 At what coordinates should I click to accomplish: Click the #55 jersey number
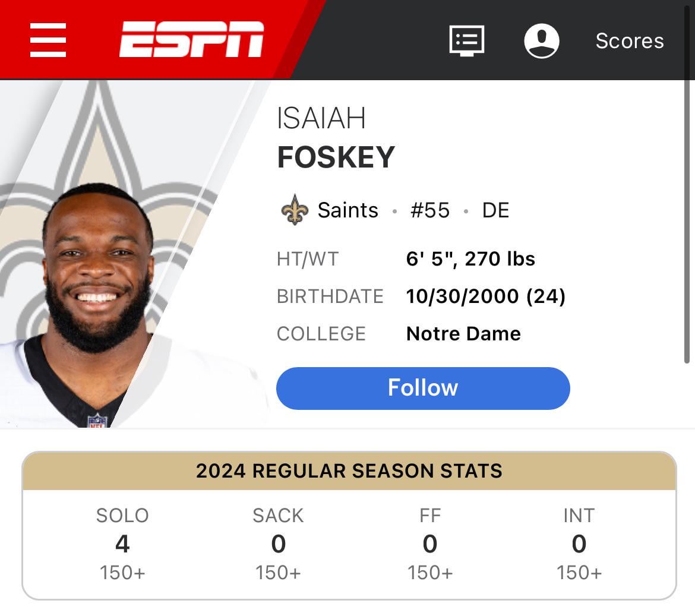pyautogui.click(x=430, y=210)
